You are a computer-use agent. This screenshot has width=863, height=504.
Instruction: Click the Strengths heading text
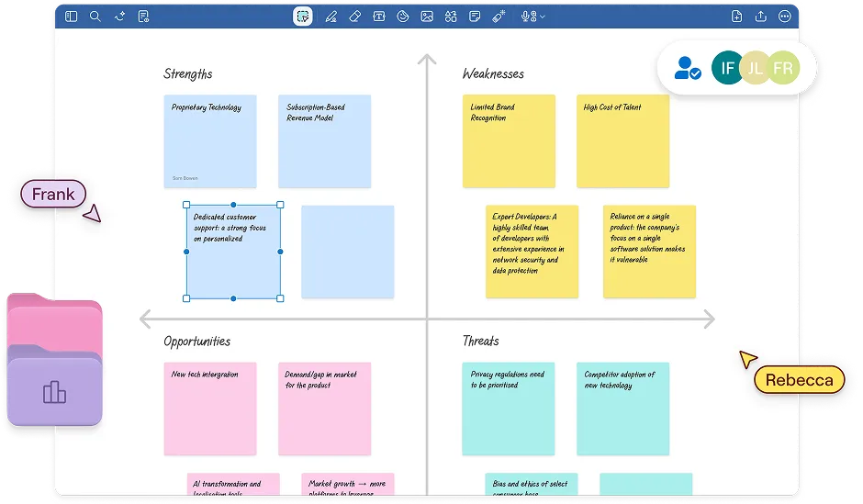point(187,73)
